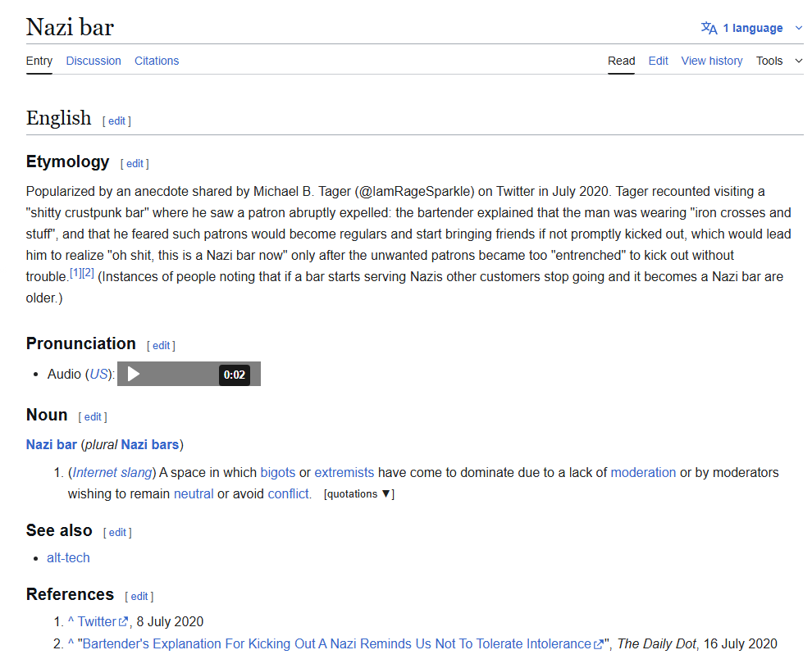
Task: Jump back from reference 1 caret
Action: pos(71,621)
